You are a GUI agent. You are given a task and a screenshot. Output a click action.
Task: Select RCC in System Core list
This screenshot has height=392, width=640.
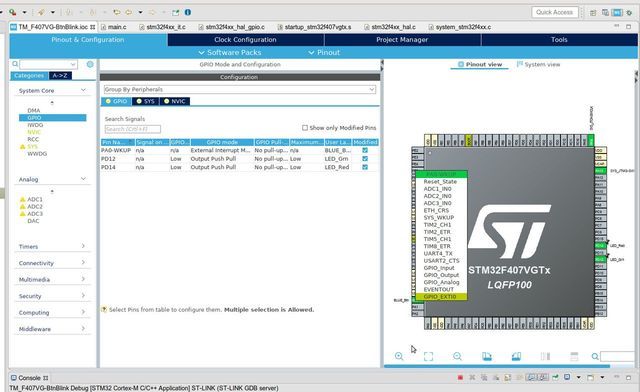[33, 139]
